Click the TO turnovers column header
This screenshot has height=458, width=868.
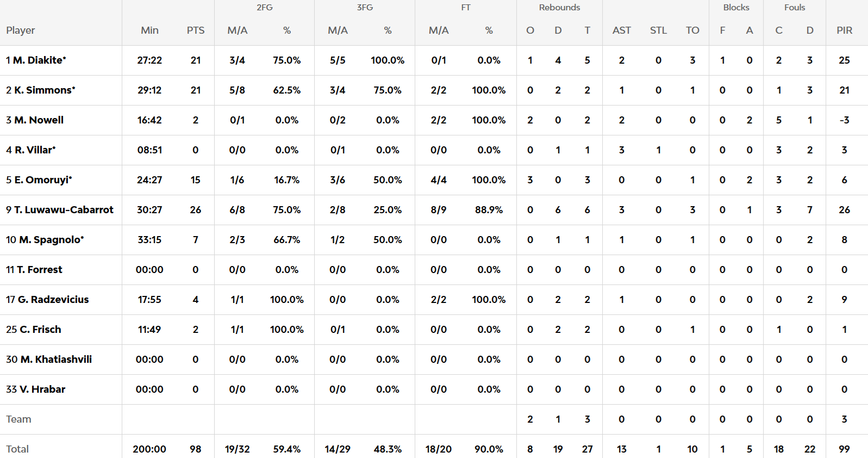692,30
